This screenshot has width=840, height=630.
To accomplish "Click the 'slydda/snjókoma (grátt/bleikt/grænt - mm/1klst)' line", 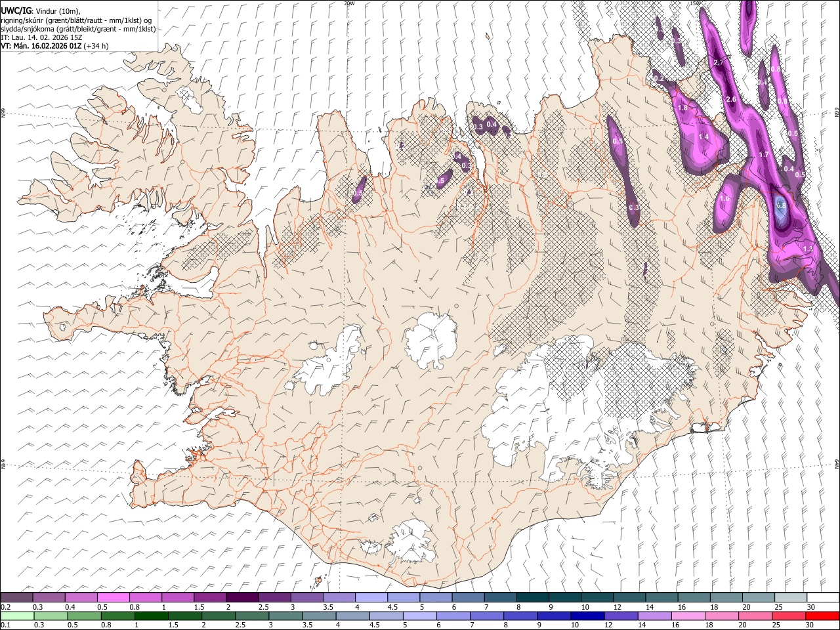I will [x=78, y=29].
